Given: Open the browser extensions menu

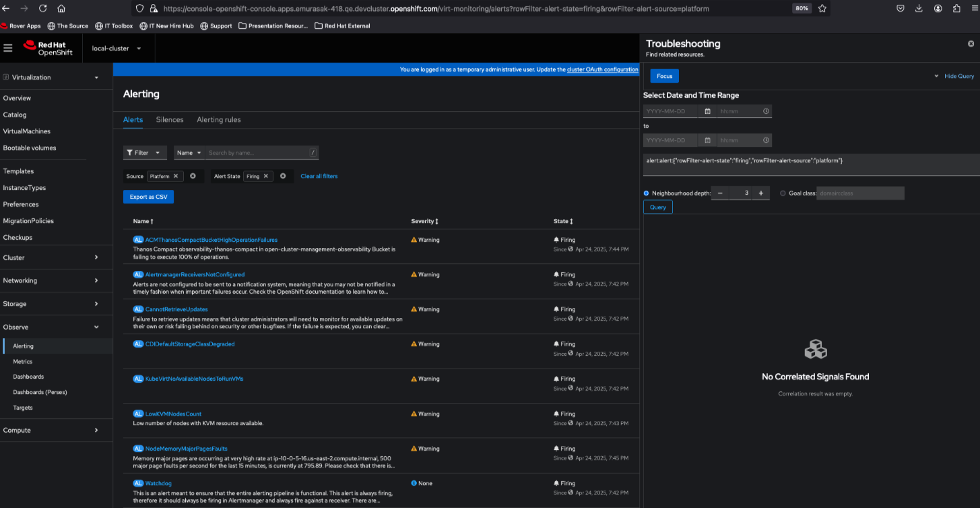Looking at the screenshot, I should coord(956,9).
